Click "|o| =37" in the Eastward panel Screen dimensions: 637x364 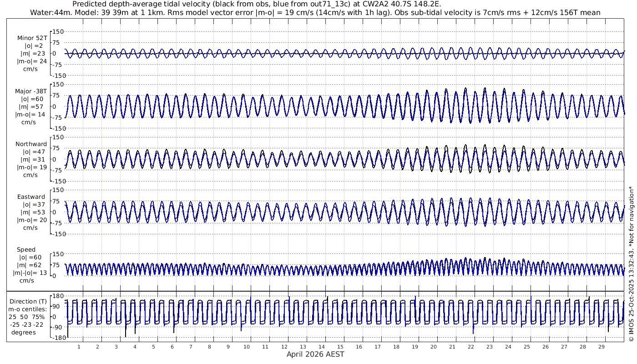(x=34, y=205)
